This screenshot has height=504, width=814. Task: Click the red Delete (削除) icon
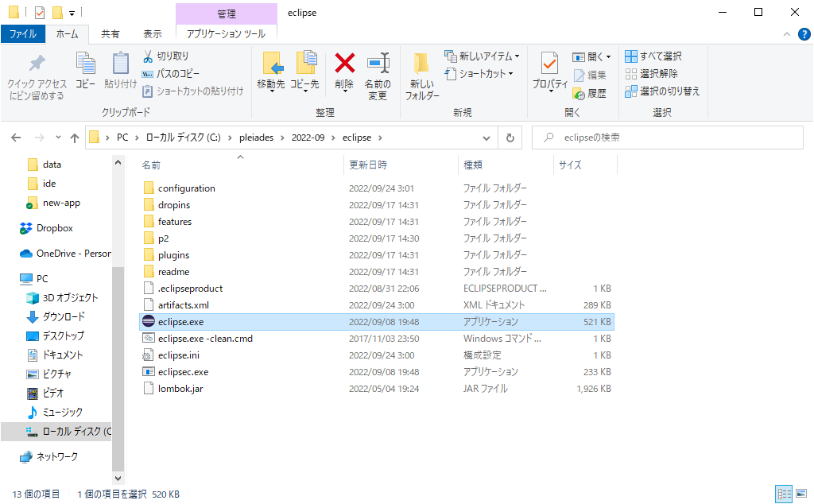[345, 64]
